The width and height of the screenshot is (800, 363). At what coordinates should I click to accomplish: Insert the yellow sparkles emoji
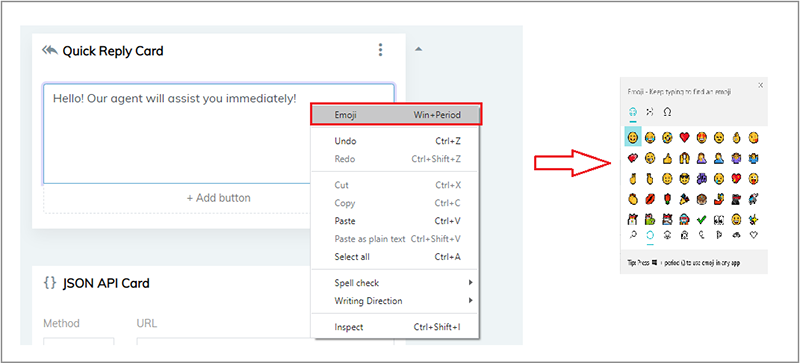754,220
